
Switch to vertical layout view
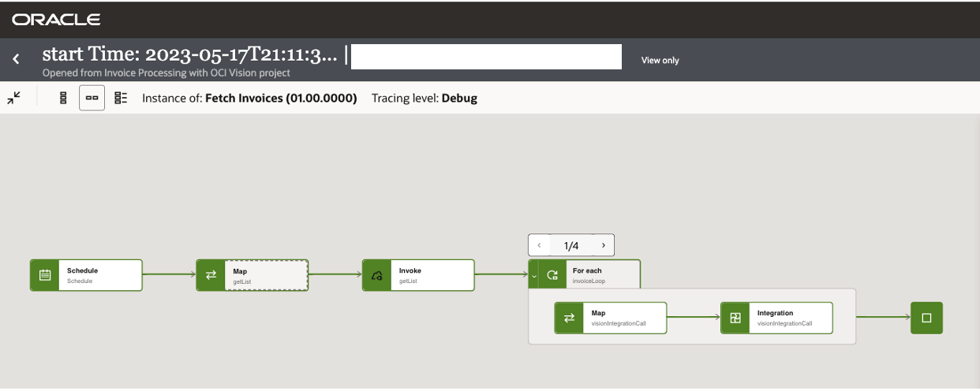pyautogui.click(x=64, y=98)
